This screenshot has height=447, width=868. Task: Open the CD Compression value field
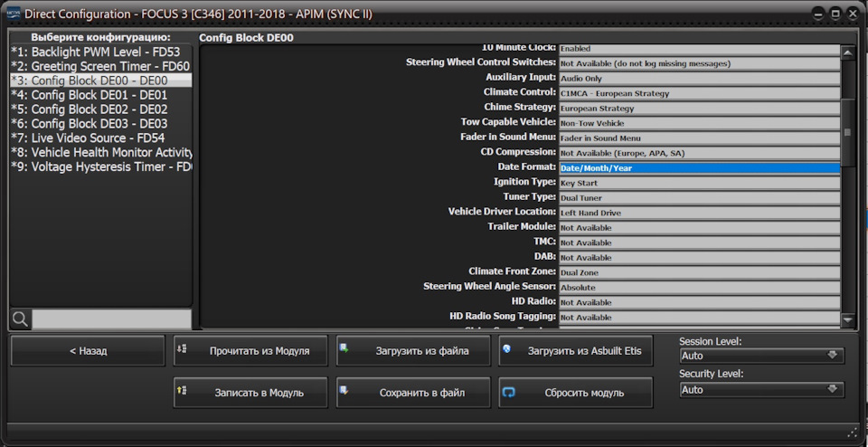click(699, 153)
